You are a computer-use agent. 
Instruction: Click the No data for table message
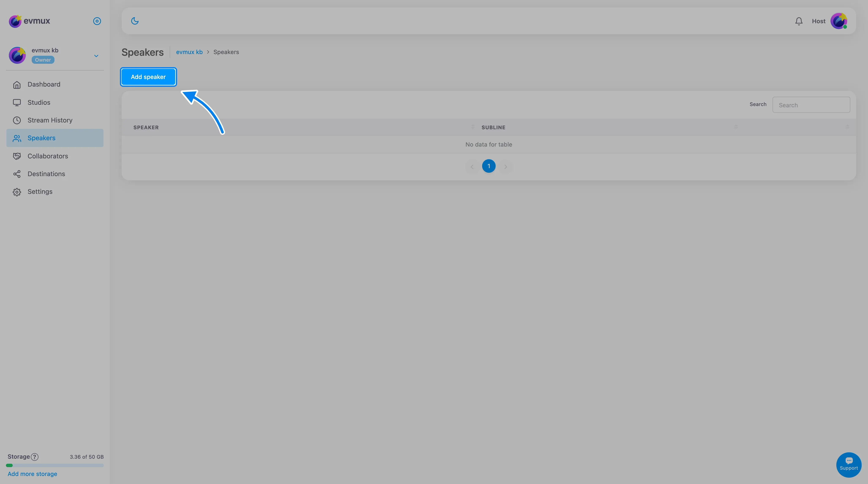[x=489, y=144]
